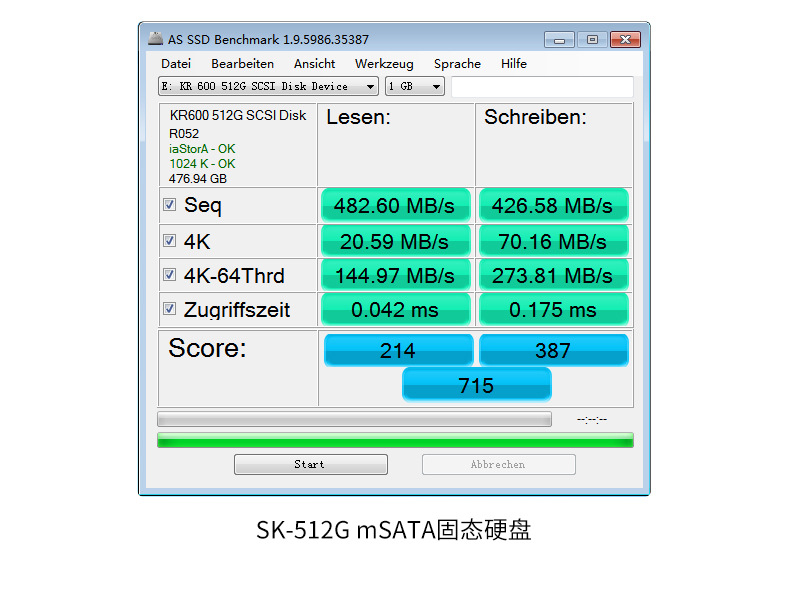Open the Datei menu
Screen dimensions: 790x590
176,64
